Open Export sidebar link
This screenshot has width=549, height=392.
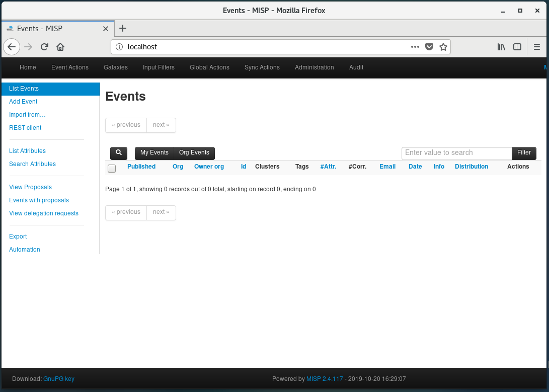[x=18, y=236]
